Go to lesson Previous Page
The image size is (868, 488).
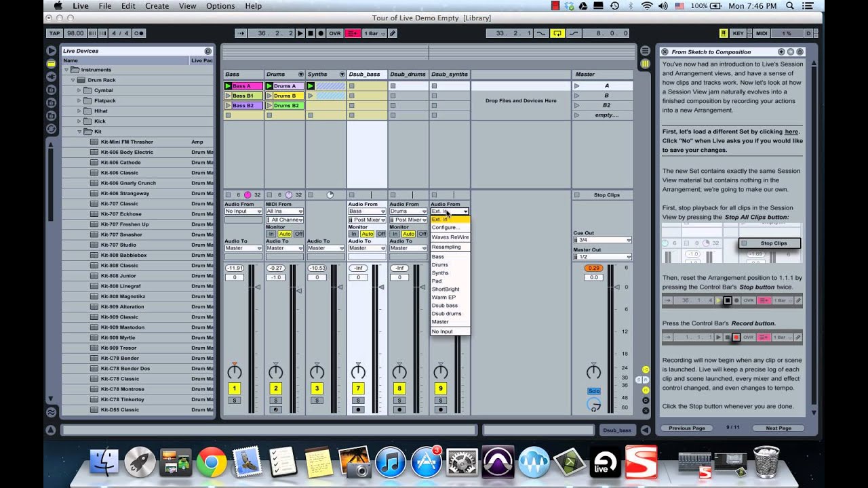tap(687, 428)
